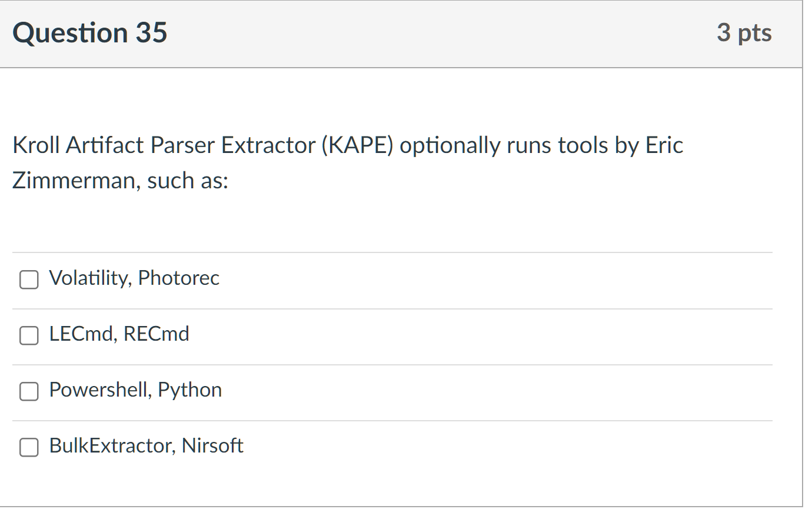Image resolution: width=812 pixels, height=509 pixels.
Task: Select the answer text 'Powershell, Python'
Action: click(135, 390)
